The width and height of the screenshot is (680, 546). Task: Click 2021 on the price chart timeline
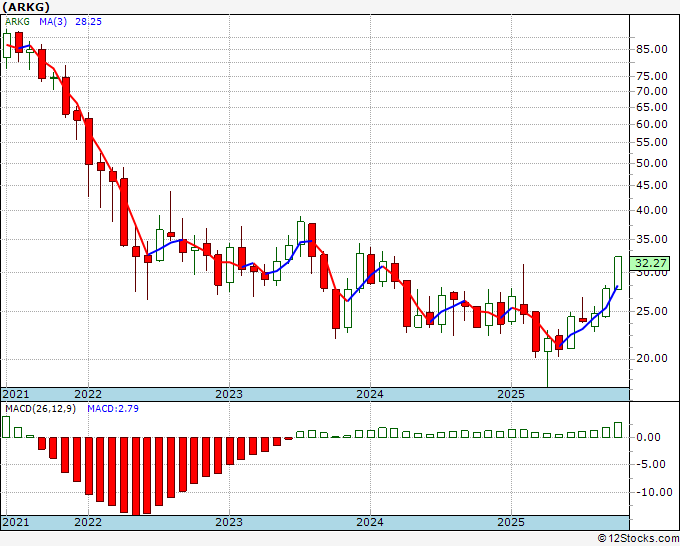(16, 394)
